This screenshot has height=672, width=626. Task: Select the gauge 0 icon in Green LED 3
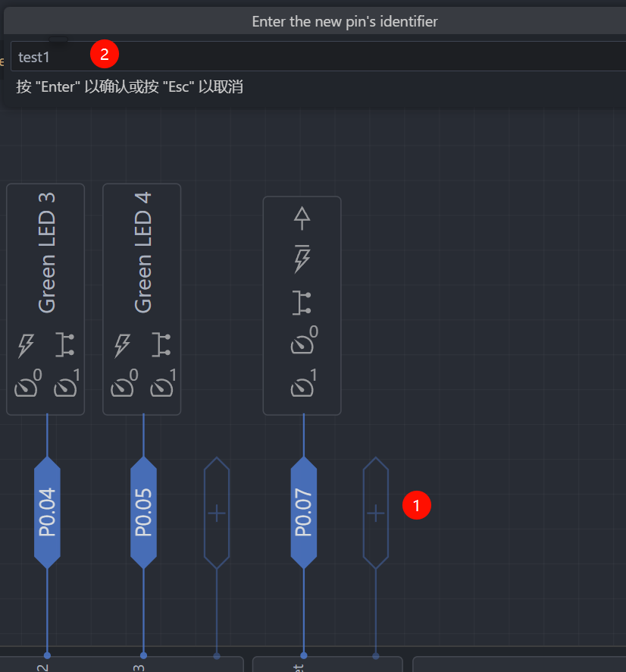tap(27, 386)
